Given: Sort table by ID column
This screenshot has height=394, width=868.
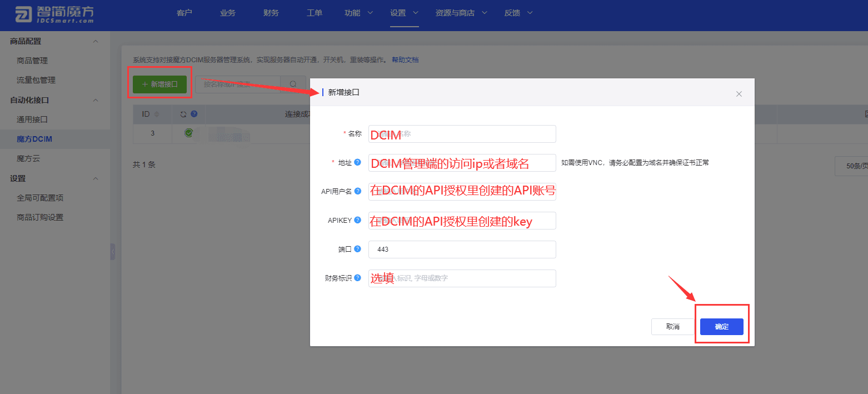Looking at the screenshot, I should [x=156, y=114].
